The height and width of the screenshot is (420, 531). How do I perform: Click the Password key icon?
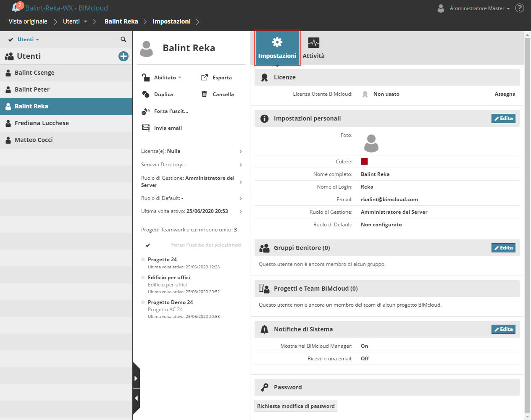(x=264, y=387)
